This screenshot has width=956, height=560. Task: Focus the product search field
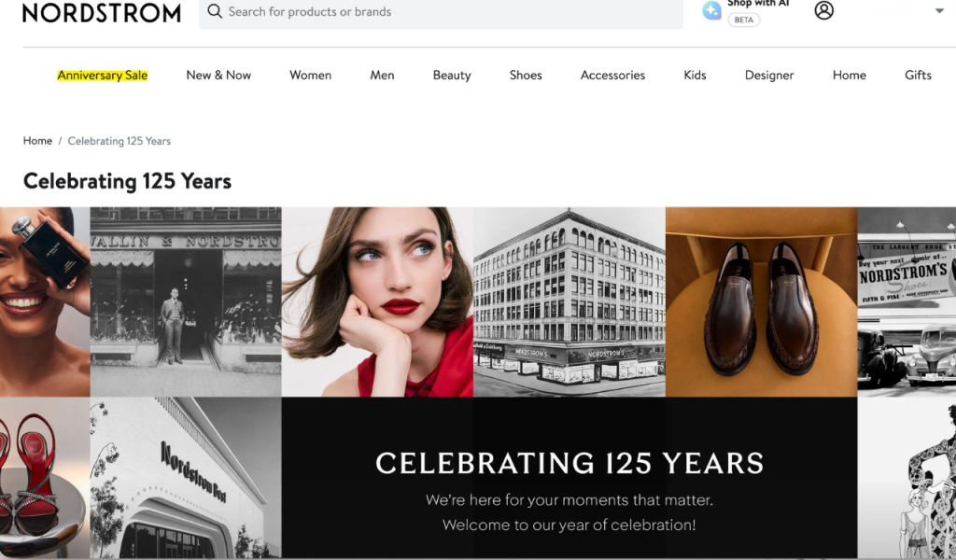coord(442,12)
